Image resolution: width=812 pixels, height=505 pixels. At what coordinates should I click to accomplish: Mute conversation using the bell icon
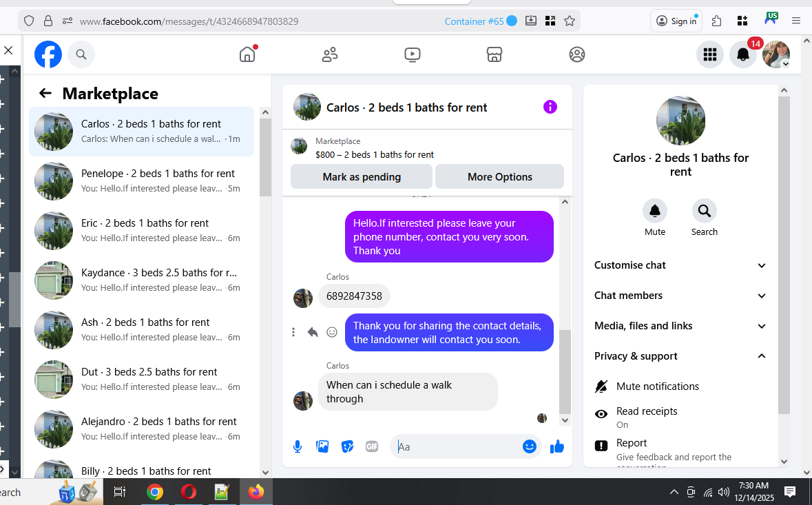(655, 211)
